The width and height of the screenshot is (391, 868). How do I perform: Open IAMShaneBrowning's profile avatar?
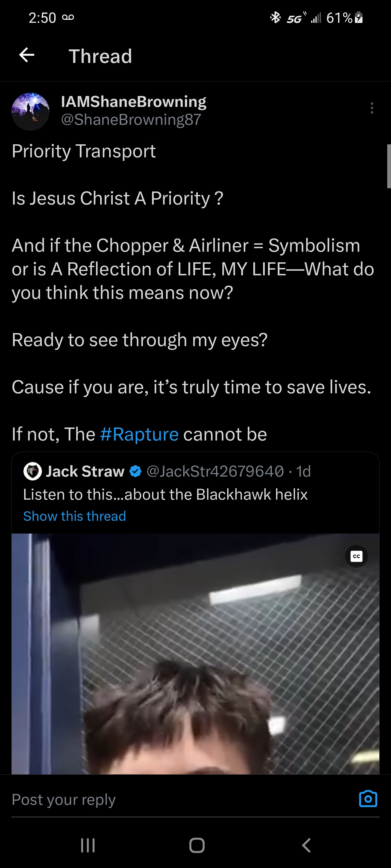pos(30,111)
